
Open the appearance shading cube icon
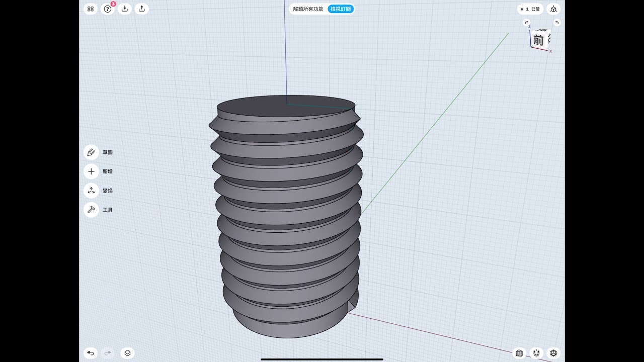click(x=519, y=353)
